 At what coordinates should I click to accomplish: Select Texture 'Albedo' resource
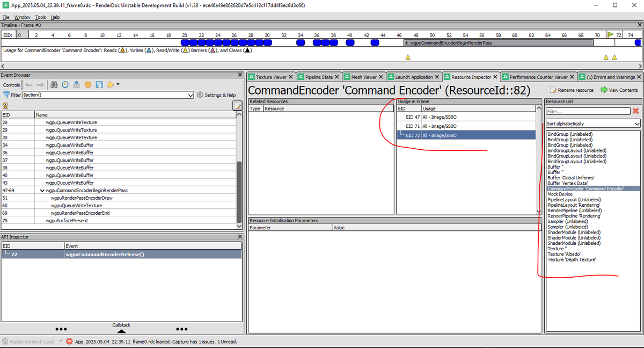564,254
